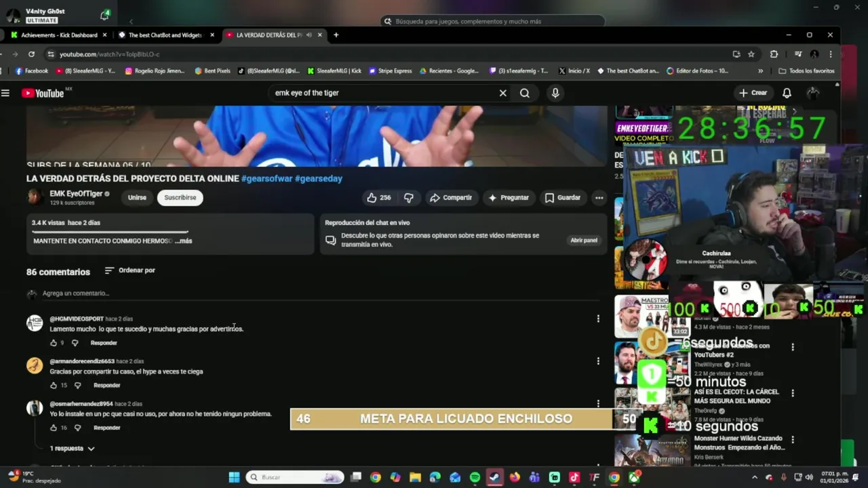
Task: Click the browser address bar URL
Action: coord(109,54)
